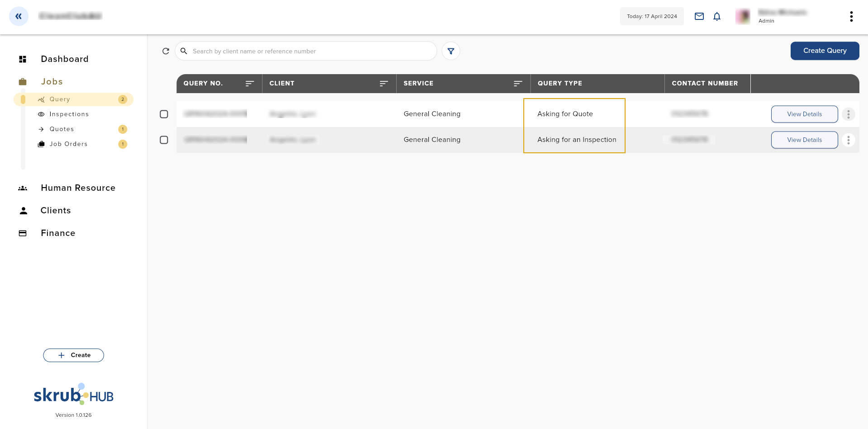The height and width of the screenshot is (429, 868).
Task: Open the filter options
Action: pos(451,51)
